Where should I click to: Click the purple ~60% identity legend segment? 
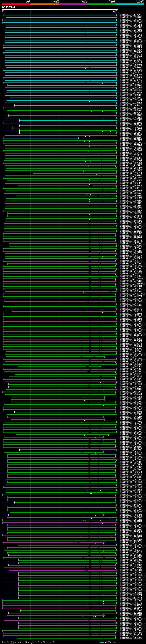coord(73,4)
